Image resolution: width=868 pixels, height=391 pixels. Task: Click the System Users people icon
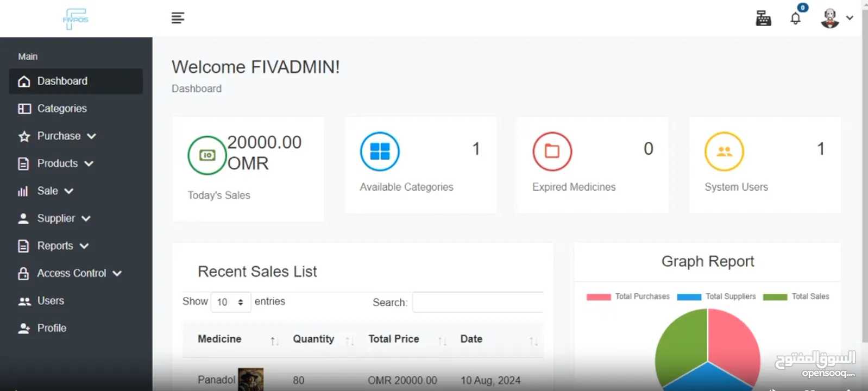[x=724, y=151]
